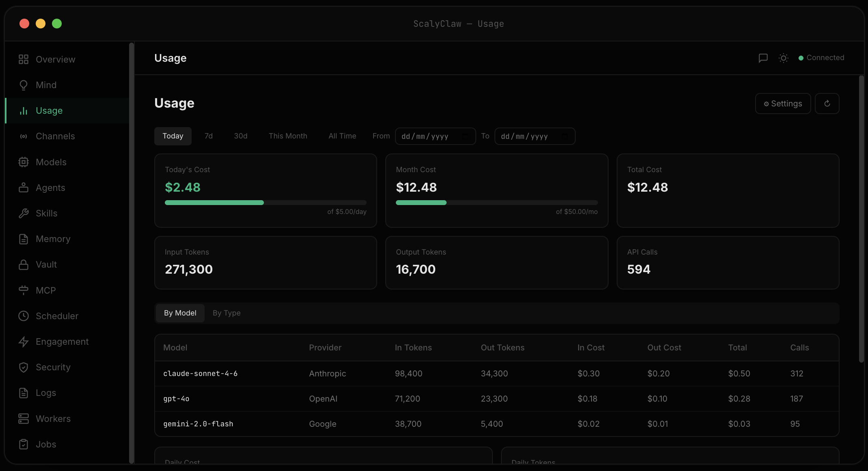
Task: Open the Mind section icon
Action: click(24, 85)
